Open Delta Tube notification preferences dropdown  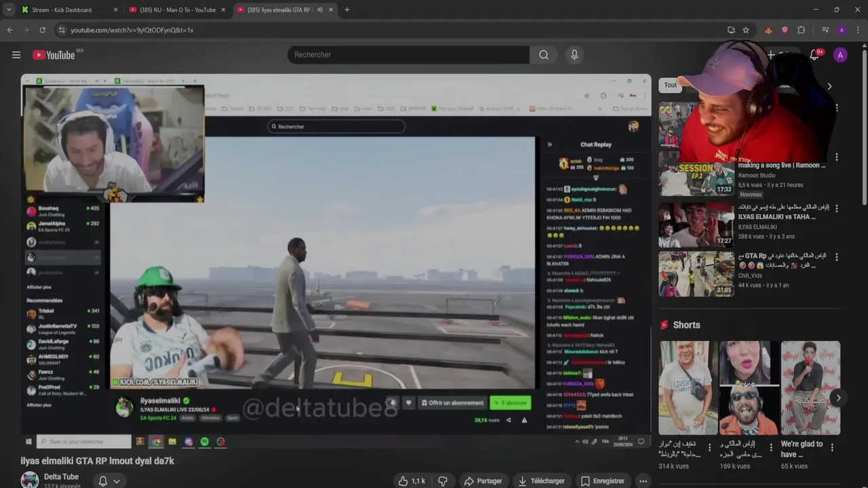pyautogui.click(x=109, y=481)
